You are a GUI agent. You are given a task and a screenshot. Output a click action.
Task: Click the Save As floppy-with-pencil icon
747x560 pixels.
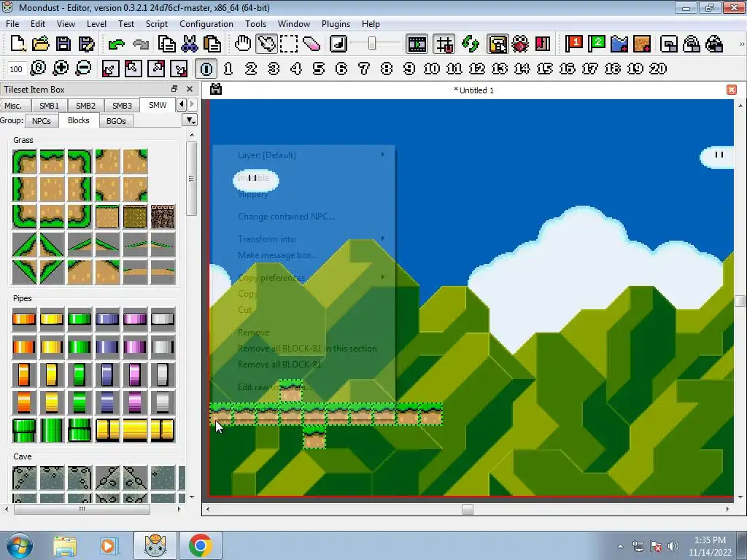[86, 44]
